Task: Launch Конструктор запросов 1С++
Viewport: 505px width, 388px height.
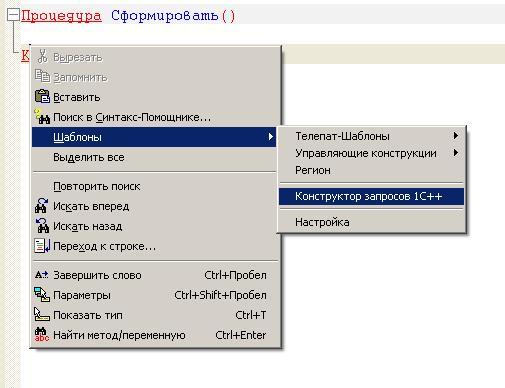Action: point(371,196)
